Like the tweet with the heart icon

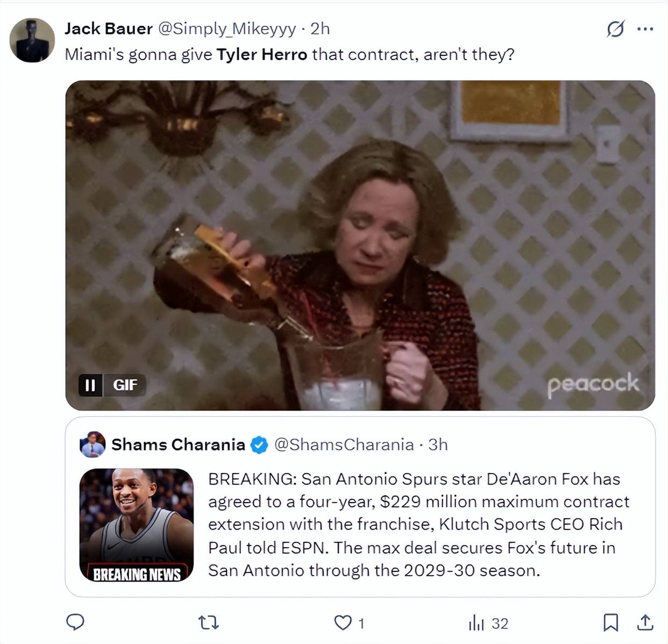pos(343,622)
